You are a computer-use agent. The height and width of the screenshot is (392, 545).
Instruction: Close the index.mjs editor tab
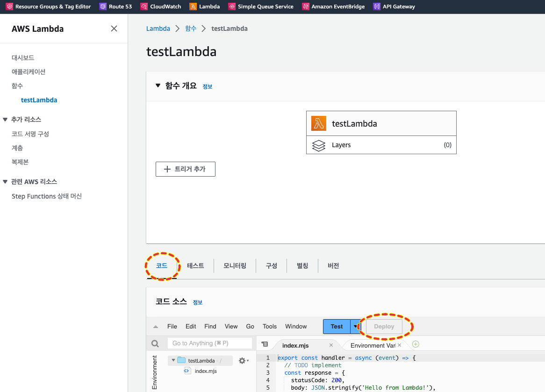pos(331,345)
